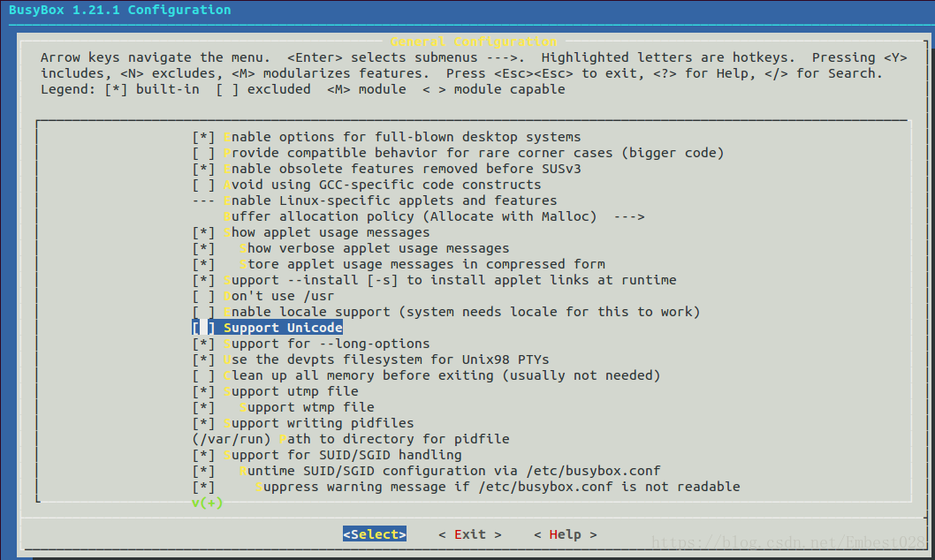This screenshot has height=560, width=935.
Task: Toggle Clean up all memory before exiting
Action: 426,376
